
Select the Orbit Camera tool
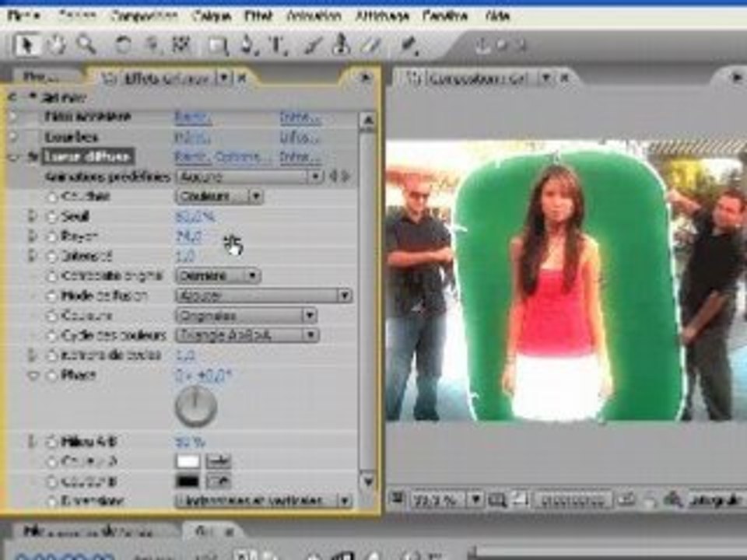pos(153,46)
